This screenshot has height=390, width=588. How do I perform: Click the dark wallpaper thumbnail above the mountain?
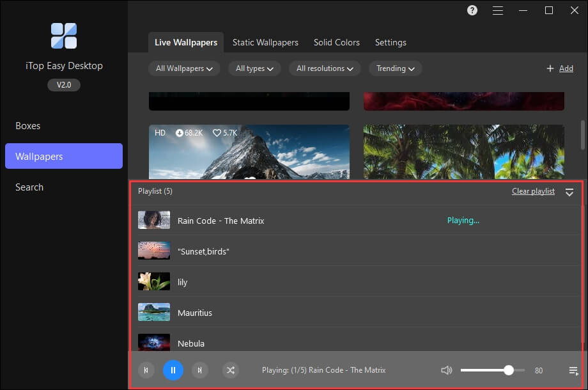point(249,101)
